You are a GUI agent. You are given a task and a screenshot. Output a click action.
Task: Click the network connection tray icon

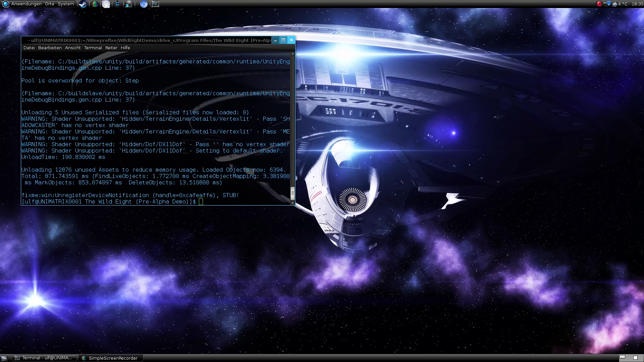[x=608, y=4]
